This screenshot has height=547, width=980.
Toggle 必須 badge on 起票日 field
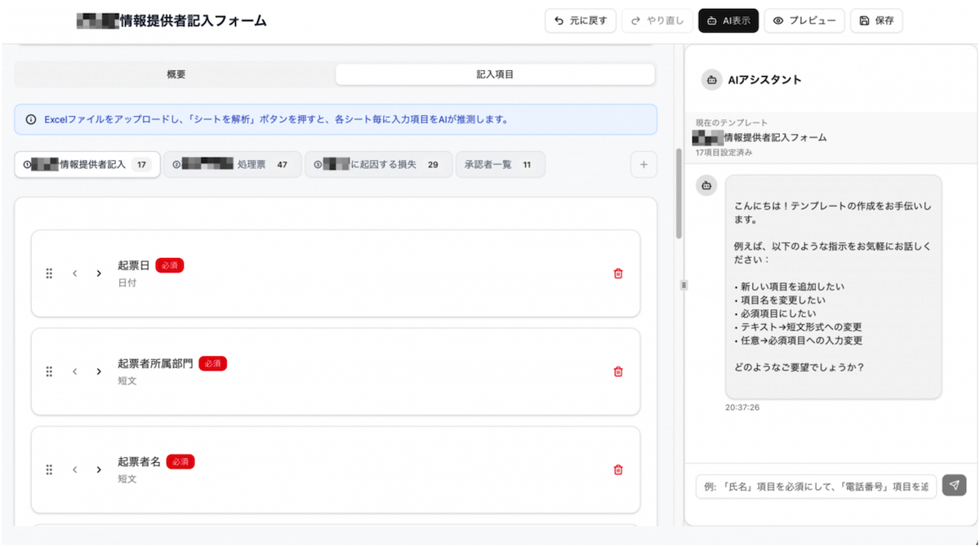[x=169, y=265]
